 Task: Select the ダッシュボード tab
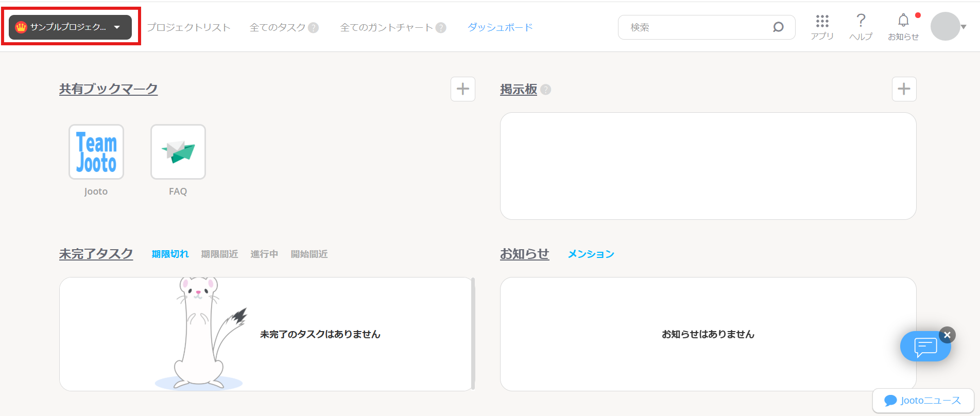click(x=500, y=27)
